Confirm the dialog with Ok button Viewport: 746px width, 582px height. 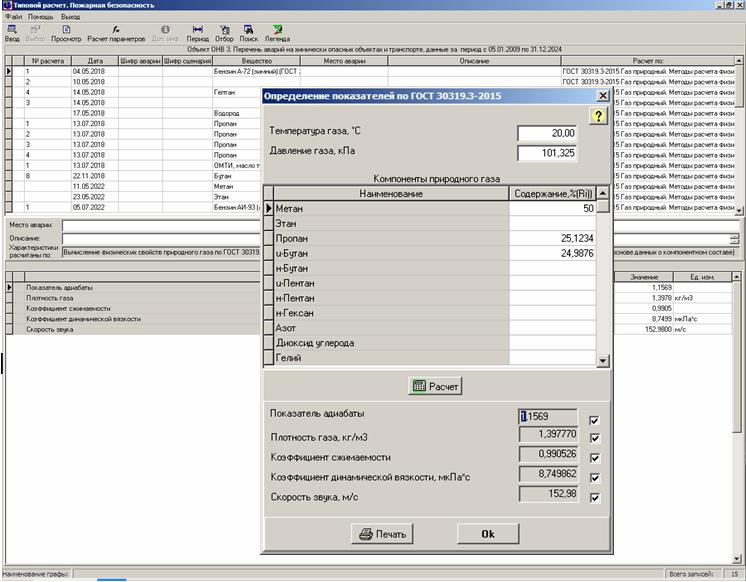click(487, 534)
